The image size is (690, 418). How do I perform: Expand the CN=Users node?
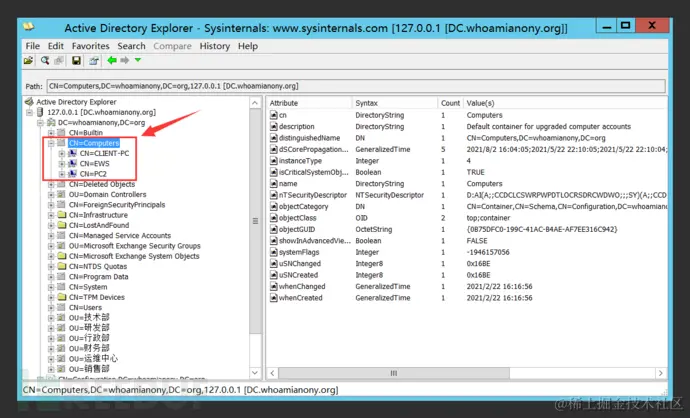click(x=51, y=307)
